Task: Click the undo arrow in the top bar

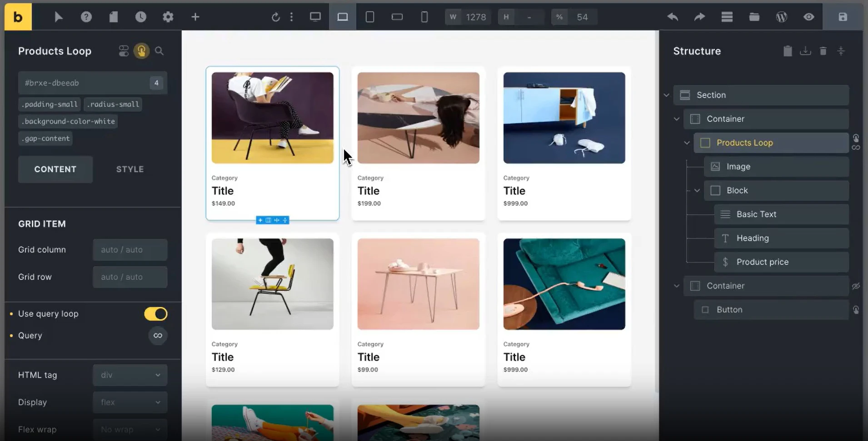Action: click(672, 17)
